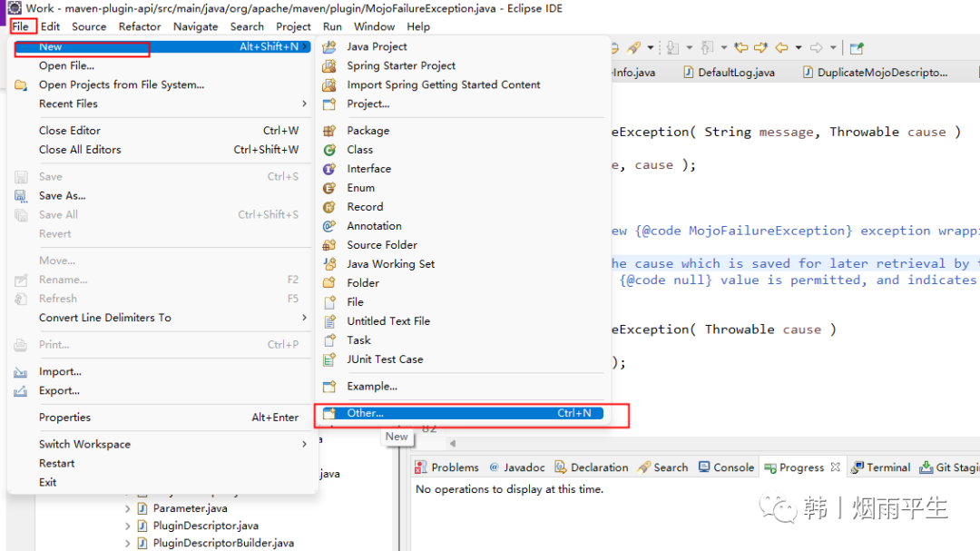Image resolution: width=980 pixels, height=551 pixels.
Task: Open the Window menu
Action: pyautogui.click(x=374, y=26)
